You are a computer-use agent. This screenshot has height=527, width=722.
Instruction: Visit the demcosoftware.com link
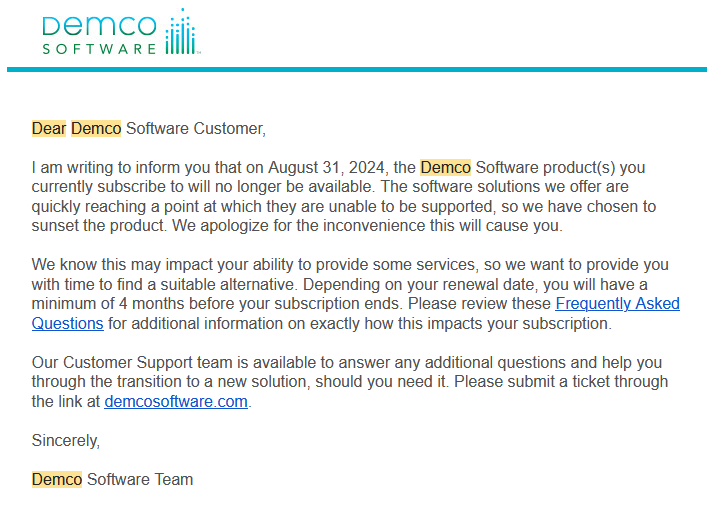coord(176,401)
